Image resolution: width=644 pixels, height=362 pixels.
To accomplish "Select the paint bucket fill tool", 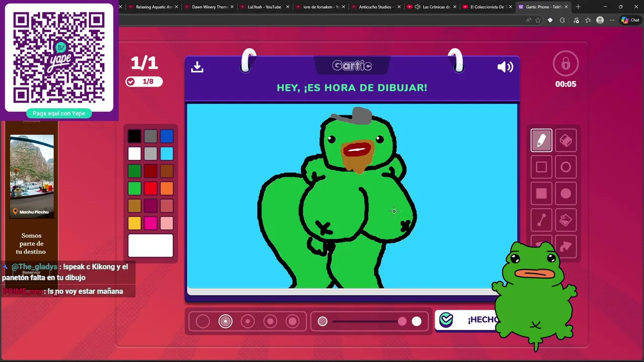I will pos(566,220).
